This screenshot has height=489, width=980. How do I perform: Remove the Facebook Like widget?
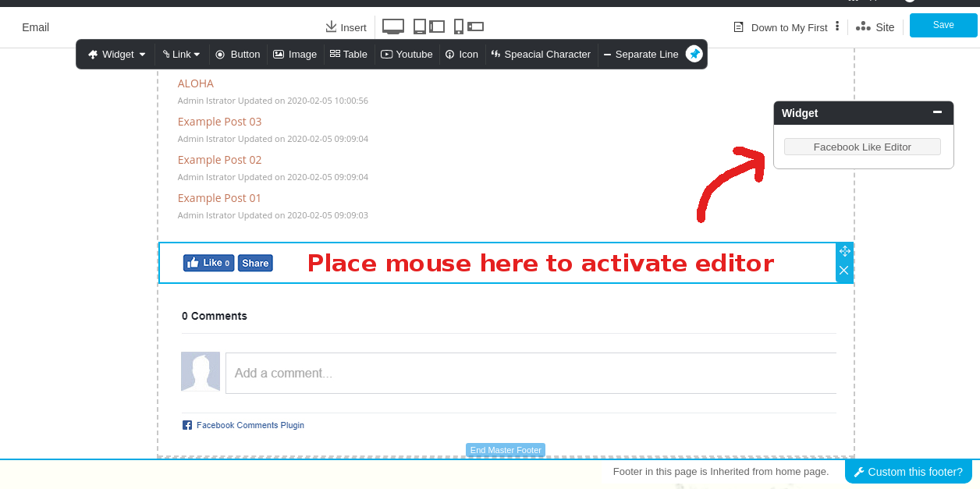(844, 271)
